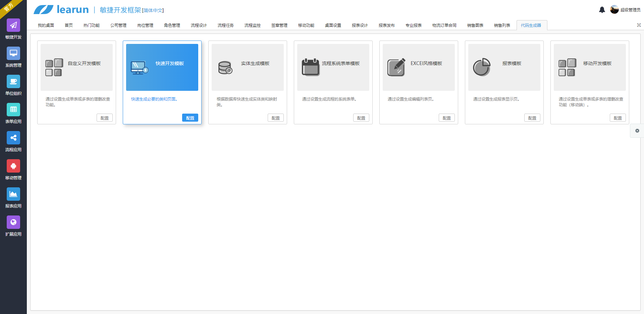Click 配置 under 自定义开发模板
This screenshot has height=314, width=644.
click(105, 118)
